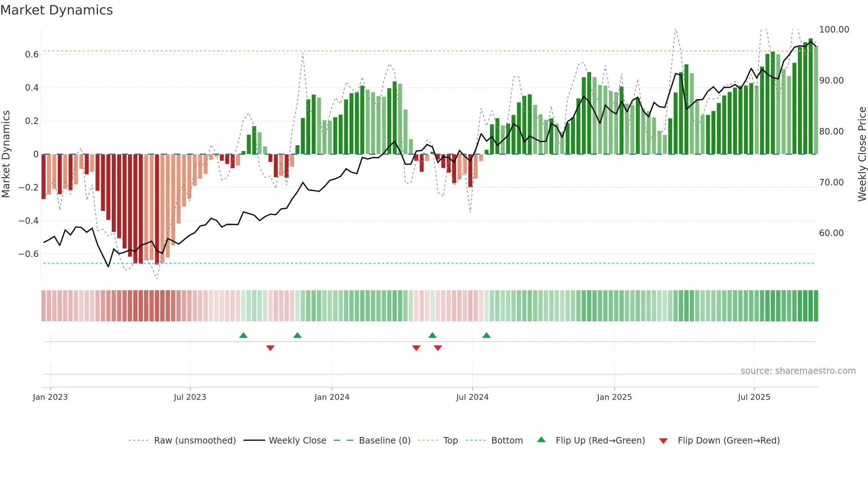
Task: Click the Jan 2023 x-axis label
Action: [50, 397]
